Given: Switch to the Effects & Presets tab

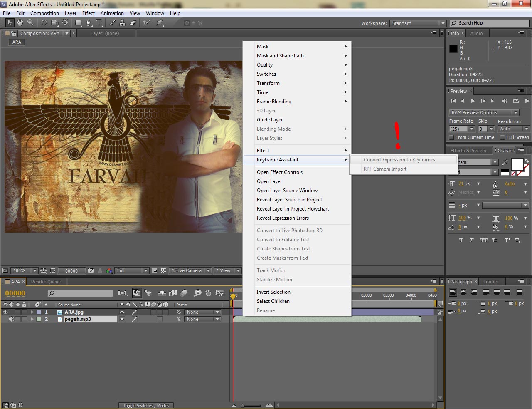Looking at the screenshot, I should pos(468,151).
